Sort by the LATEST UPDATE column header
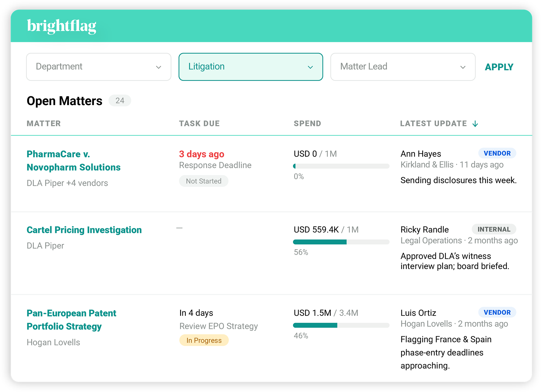This screenshot has width=541, height=392. click(x=434, y=124)
